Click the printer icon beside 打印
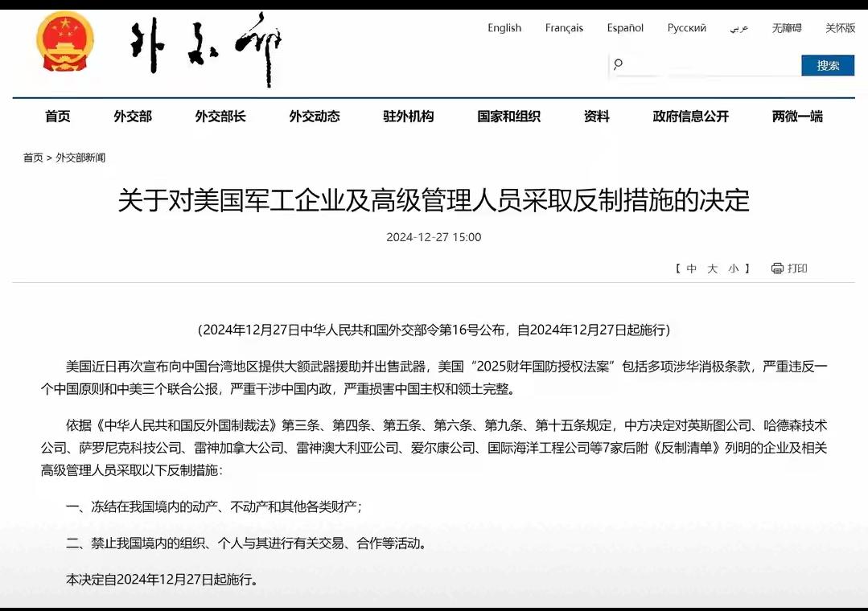868x611 pixels. [777, 269]
